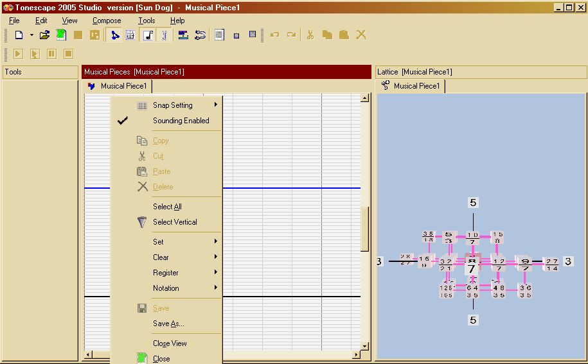This screenshot has height=364, width=588.
Task: Click the scissors Cut toolbar icon
Action: coord(310,35)
